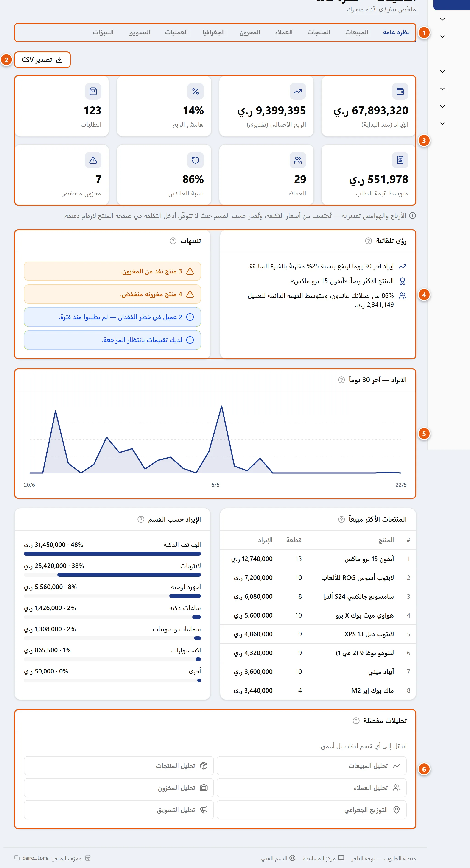470x868 pixels.
Task: Select the ماك بوك إير M2 row
Action: click(318, 691)
